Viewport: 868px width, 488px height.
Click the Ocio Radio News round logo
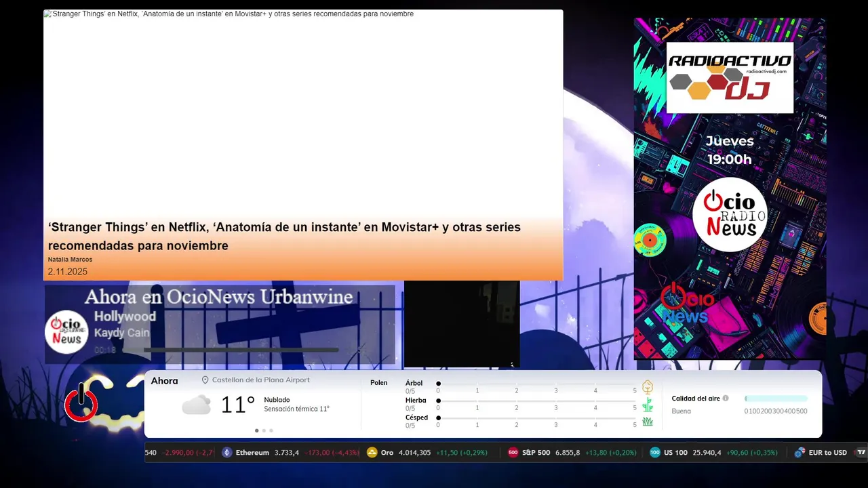coord(730,214)
